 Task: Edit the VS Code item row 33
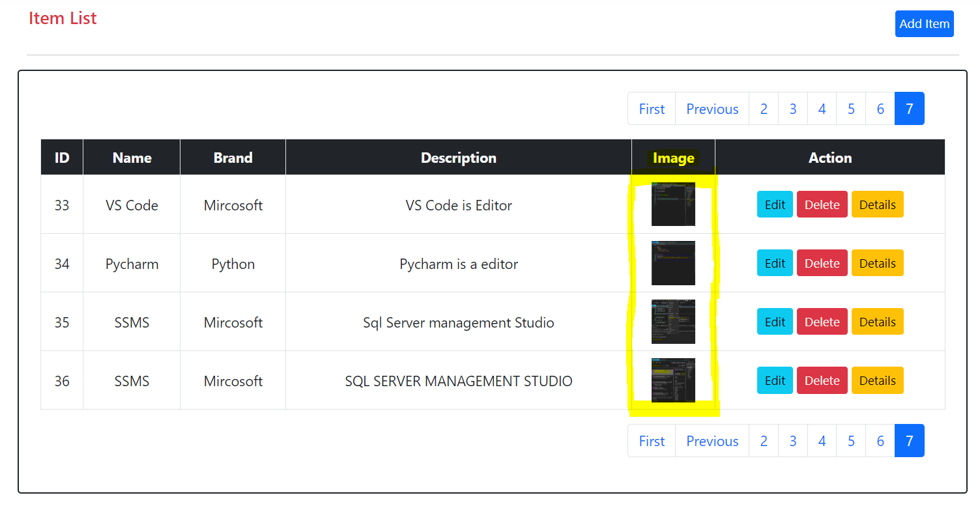775,204
